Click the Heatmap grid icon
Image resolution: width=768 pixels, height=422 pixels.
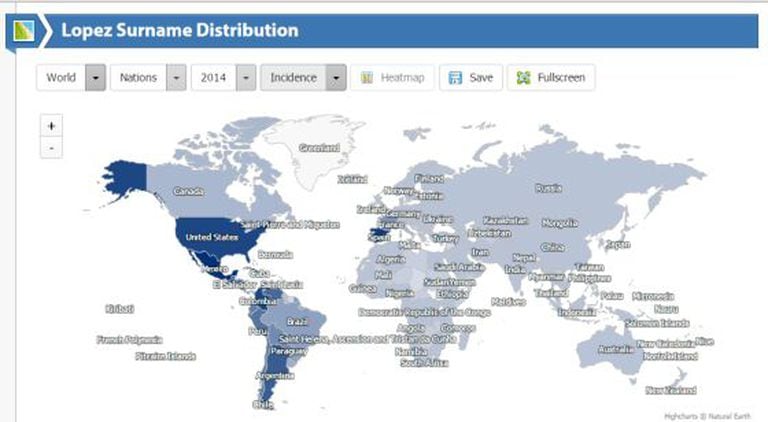point(367,78)
